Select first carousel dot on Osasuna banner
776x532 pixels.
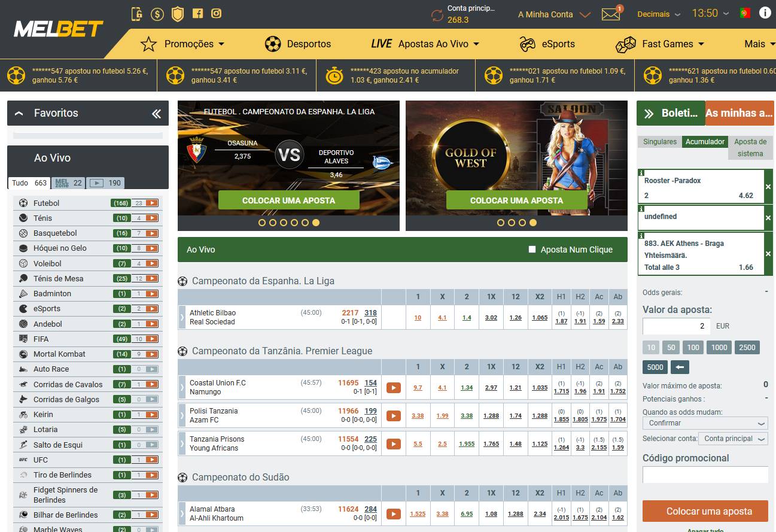coord(262,223)
